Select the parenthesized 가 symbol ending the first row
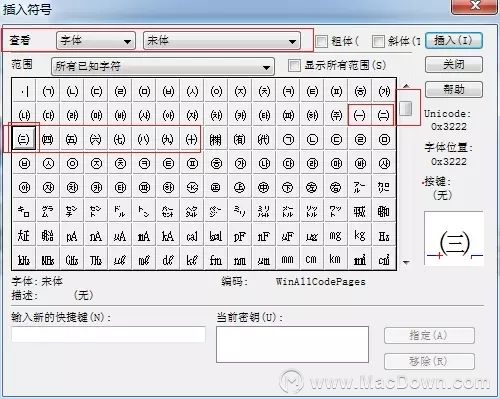The image size is (500, 399). pyautogui.click(x=384, y=91)
